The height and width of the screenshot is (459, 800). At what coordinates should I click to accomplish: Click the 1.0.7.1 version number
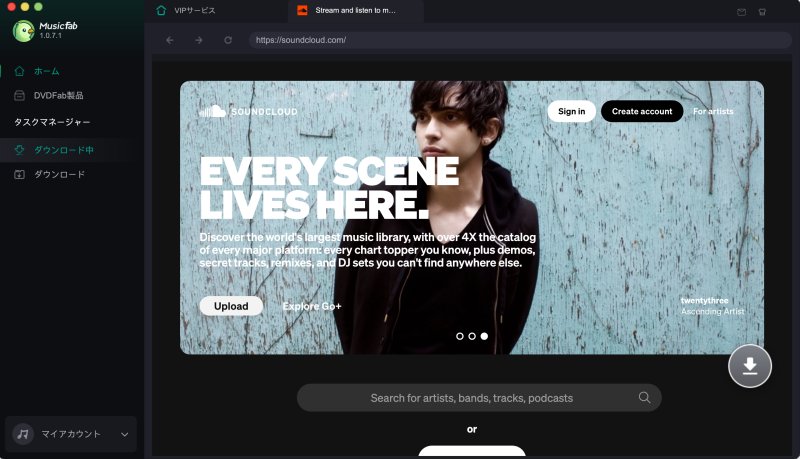pyautogui.click(x=51, y=36)
